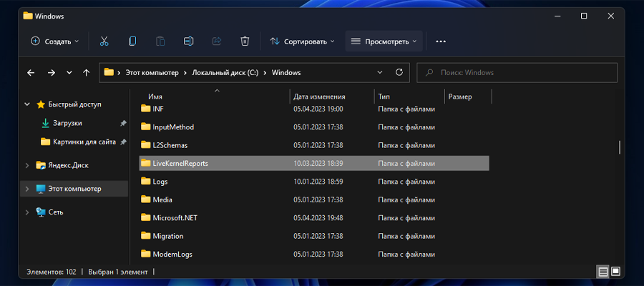Click the Media folder icon
This screenshot has height=286, width=644.
pyautogui.click(x=145, y=199)
